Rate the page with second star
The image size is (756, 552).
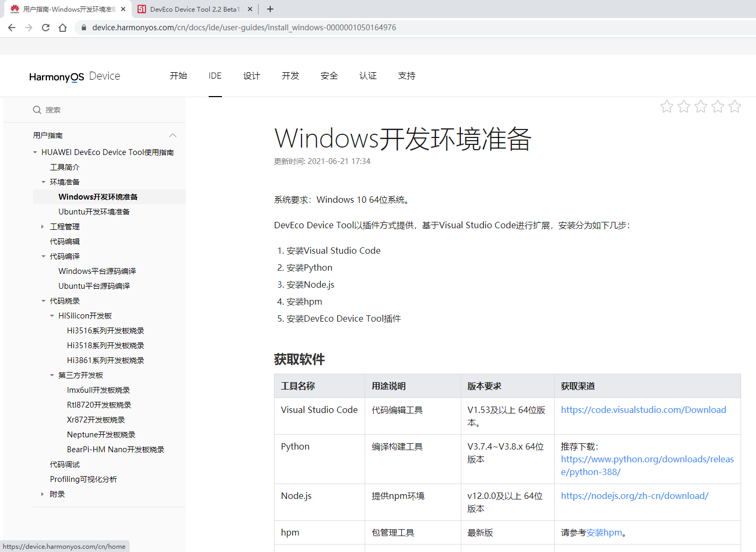pyautogui.click(x=684, y=107)
